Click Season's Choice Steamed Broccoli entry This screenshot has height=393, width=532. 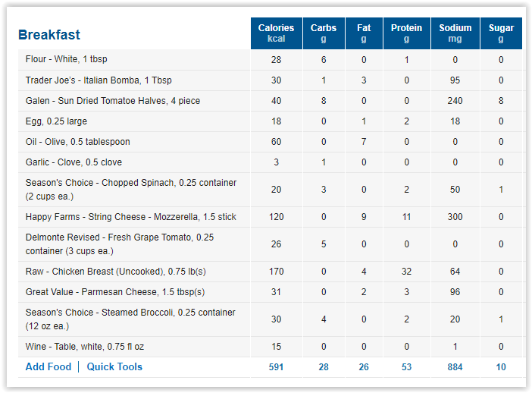[130, 319]
